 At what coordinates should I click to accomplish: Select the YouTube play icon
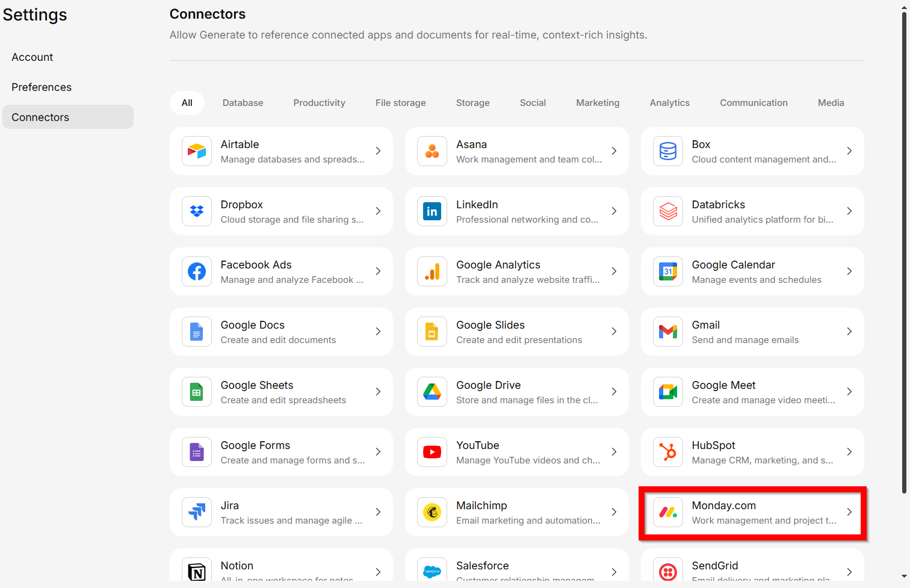[x=432, y=452]
